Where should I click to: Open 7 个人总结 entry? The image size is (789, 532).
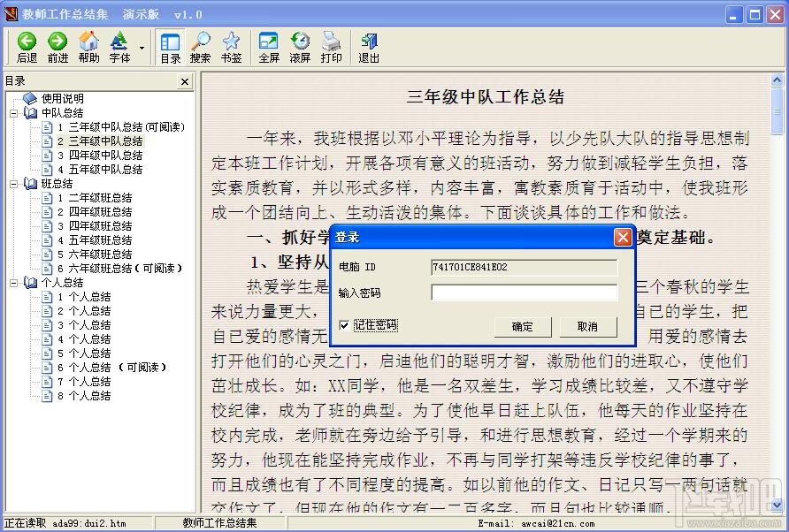click(x=84, y=381)
